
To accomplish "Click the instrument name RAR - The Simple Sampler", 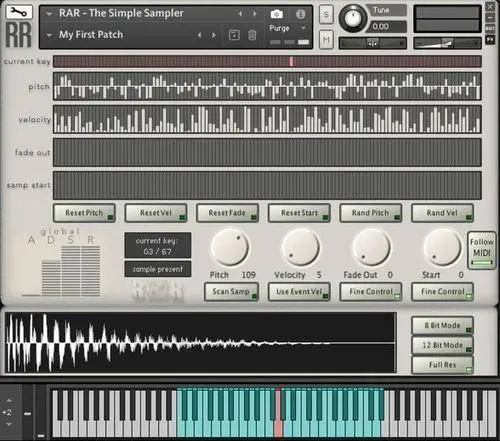I will click(x=121, y=13).
